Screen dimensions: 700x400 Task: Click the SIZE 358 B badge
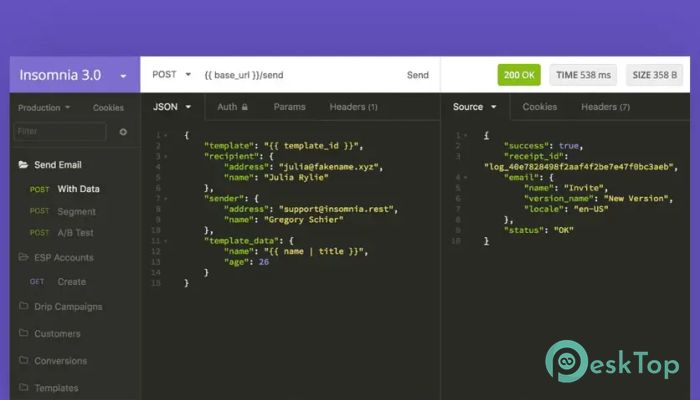tap(654, 75)
